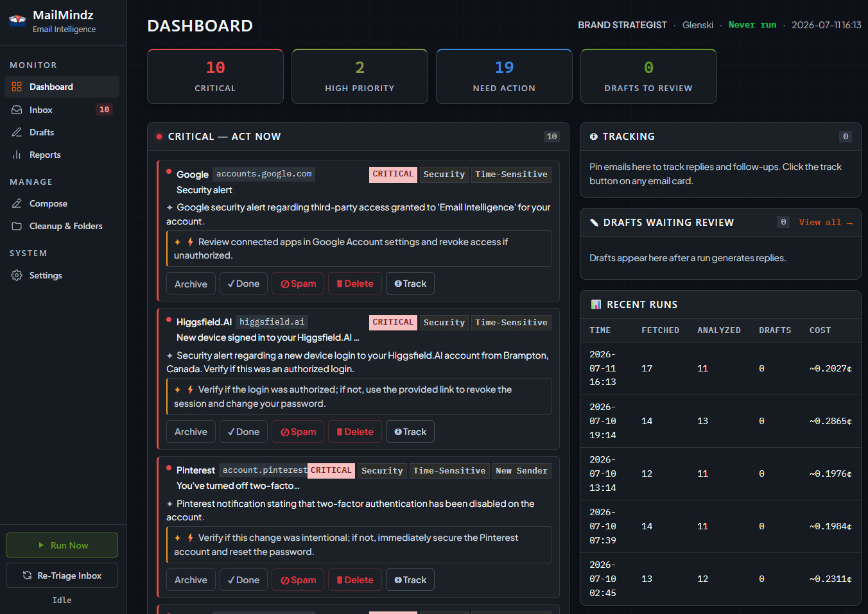Open Cleanup & Folders in sidebar
Image resolution: width=868 pixels, height=614 pixels.
62,226
